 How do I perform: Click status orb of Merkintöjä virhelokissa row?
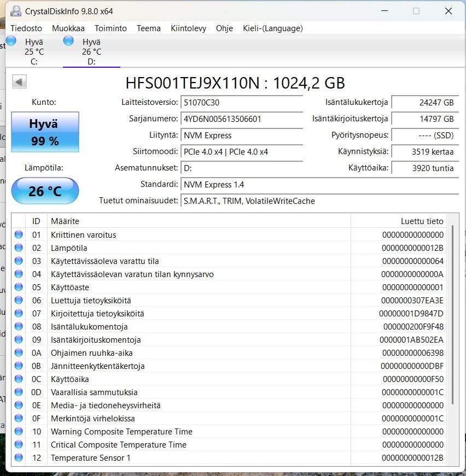(x=19, y=418)
